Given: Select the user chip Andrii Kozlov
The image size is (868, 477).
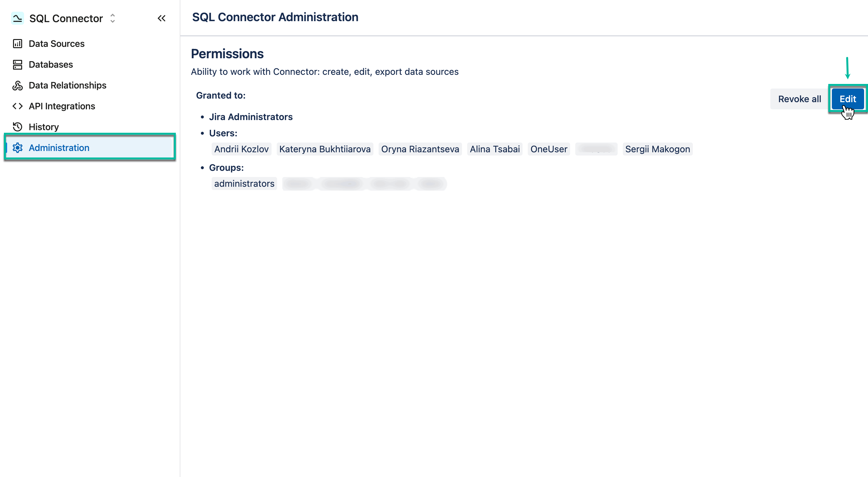Looking at the screenshot, I should pos(241,149).
